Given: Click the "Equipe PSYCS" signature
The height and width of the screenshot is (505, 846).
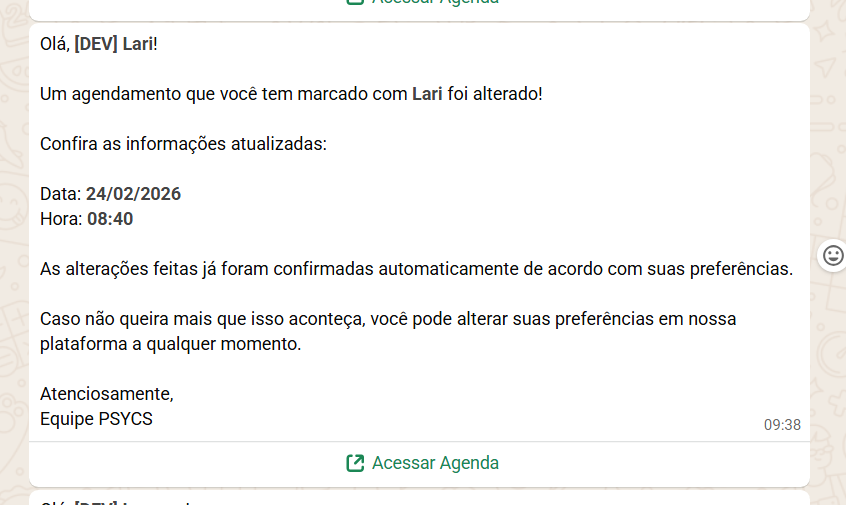Looking at the screenshot, I should 96,419.
